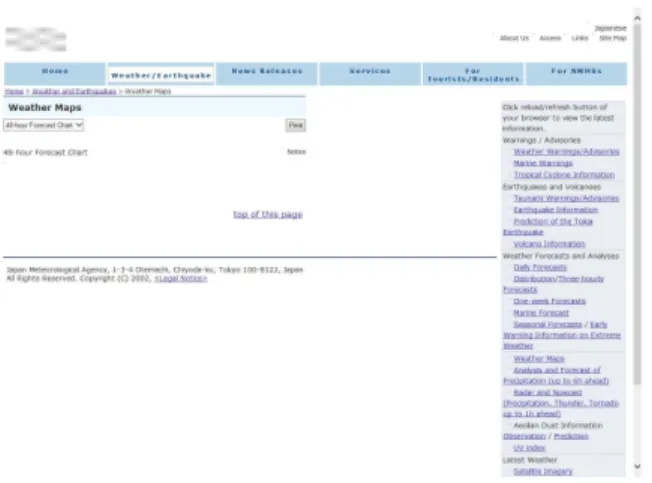Open Tsunami Warnings/Advisories link

(x=566, y=198)
